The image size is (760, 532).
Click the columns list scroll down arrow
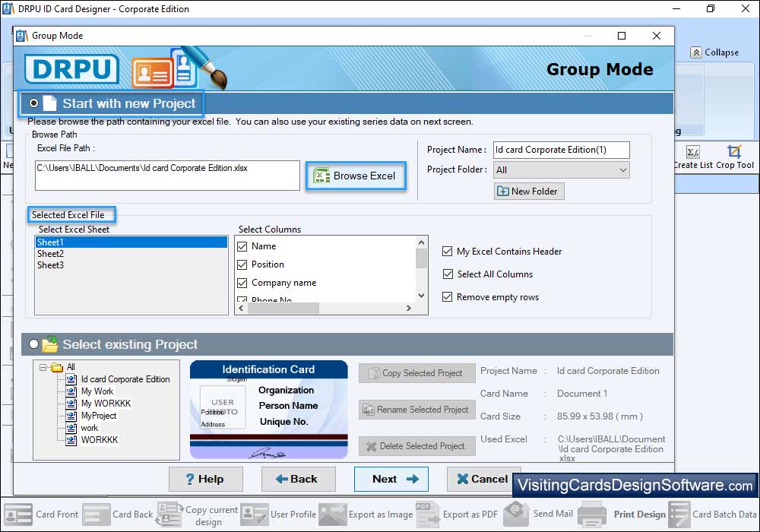421,296
